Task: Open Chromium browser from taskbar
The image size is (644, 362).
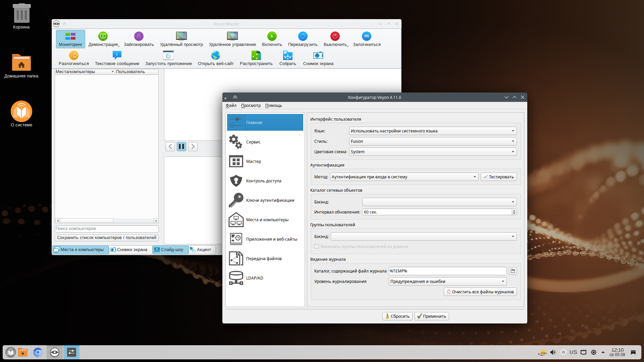Action: coord(38,353)
